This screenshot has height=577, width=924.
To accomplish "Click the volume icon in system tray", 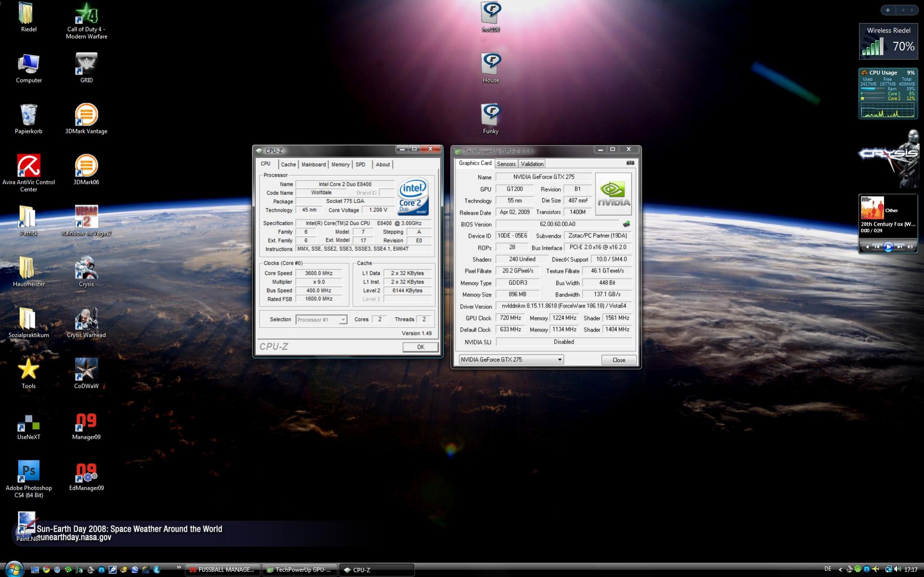I will (898, 569).
